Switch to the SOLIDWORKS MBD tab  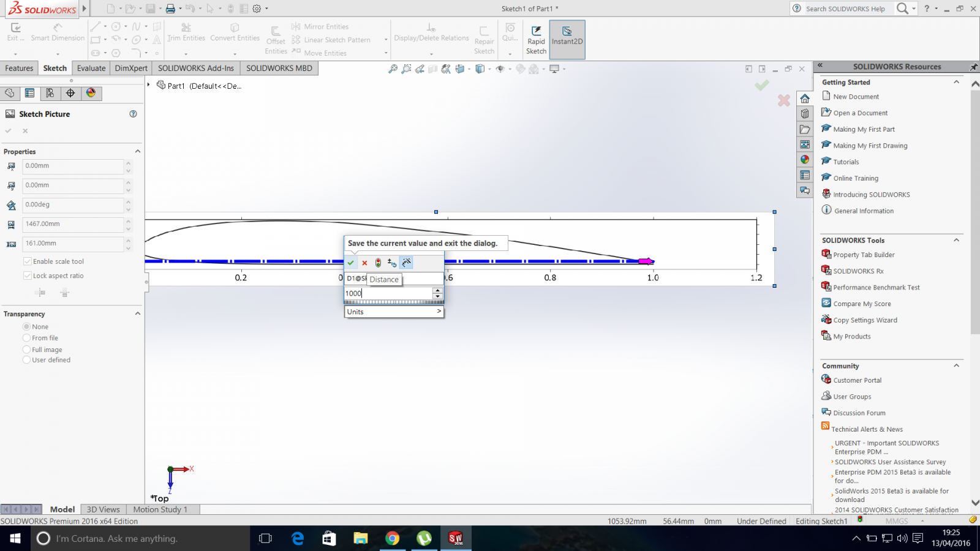[x=279, y=68]
